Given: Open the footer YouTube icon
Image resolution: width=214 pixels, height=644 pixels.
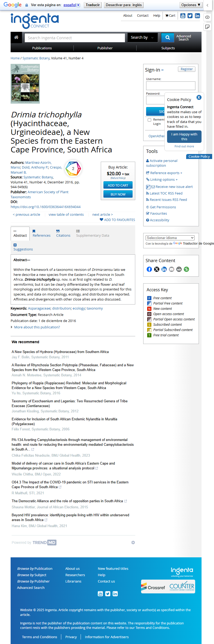Looking at the screenshot, I should (x=100, y=594).
